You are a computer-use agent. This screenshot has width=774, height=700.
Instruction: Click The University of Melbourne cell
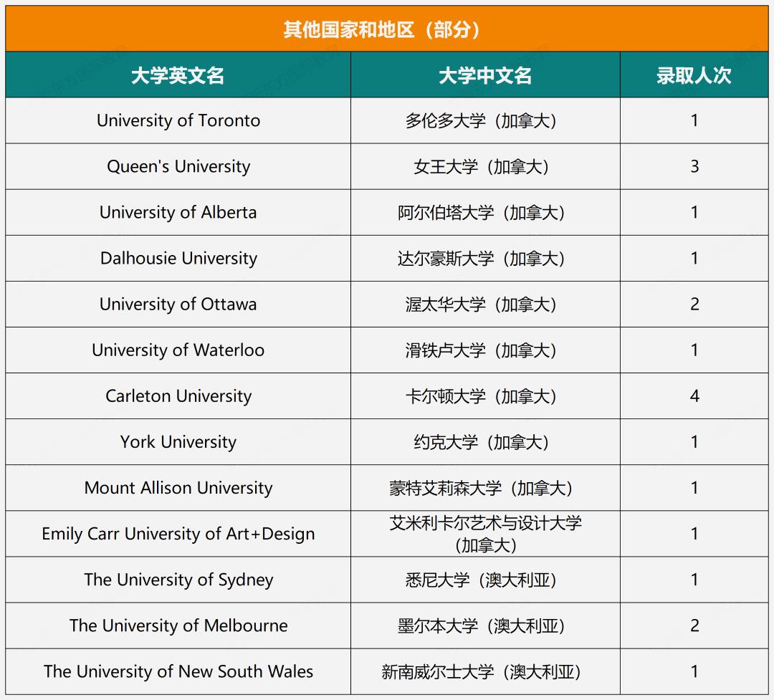(178, 625)
